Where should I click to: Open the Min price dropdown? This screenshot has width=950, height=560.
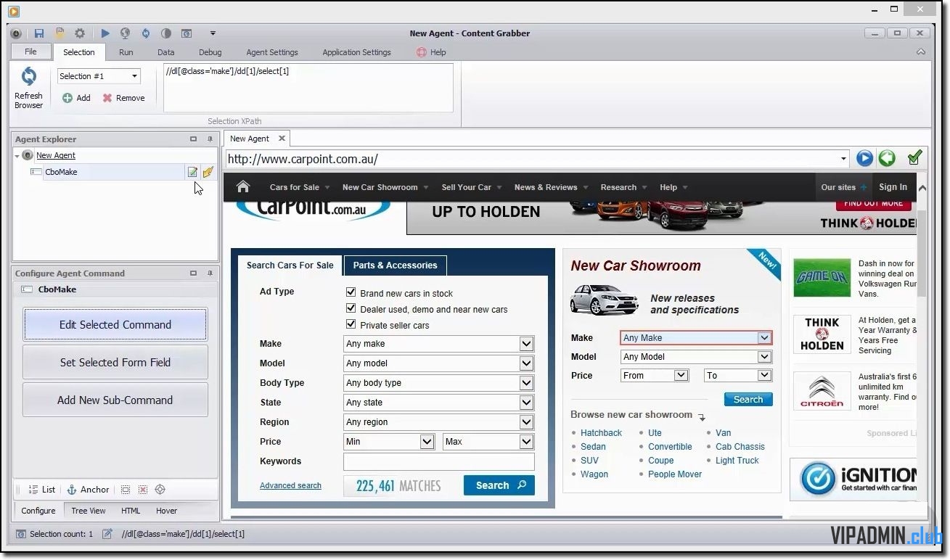(427, 442)
